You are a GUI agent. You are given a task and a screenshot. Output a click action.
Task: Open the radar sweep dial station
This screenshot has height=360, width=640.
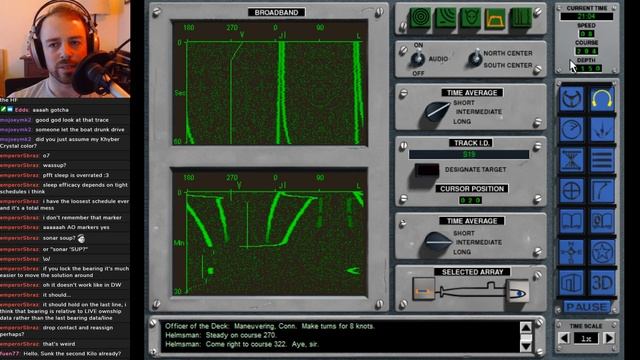(x=571, y=129)
